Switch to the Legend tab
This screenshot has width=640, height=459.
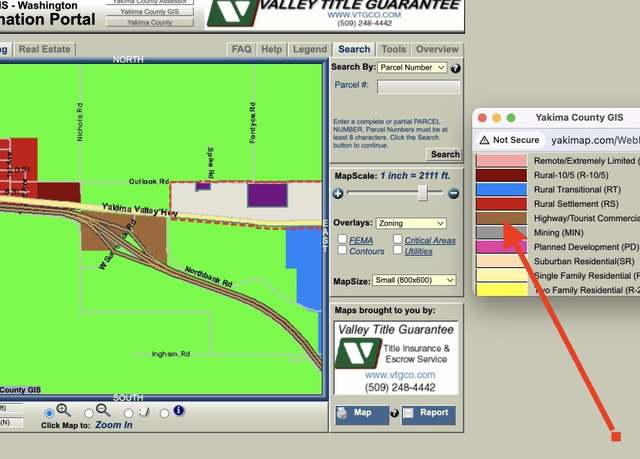click(x=310, y=49)
